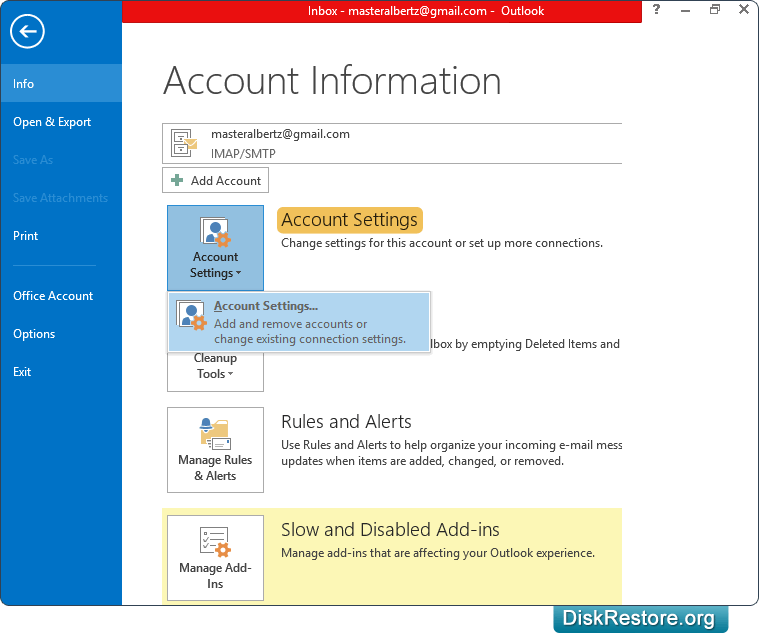Restore down the Outlook window

click(x=715, y=9)
